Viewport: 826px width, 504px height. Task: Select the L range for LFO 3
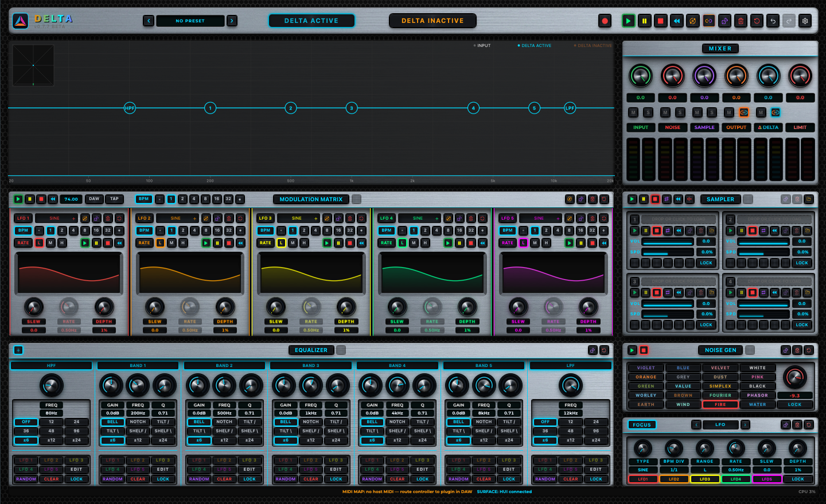click(x=281, y=243)
